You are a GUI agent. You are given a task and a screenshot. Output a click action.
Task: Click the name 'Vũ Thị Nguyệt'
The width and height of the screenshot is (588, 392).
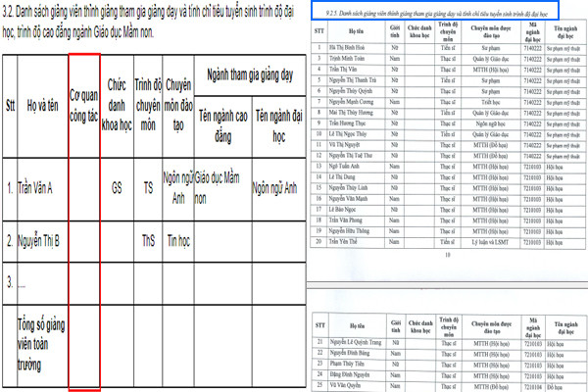[x=344, y=145]
